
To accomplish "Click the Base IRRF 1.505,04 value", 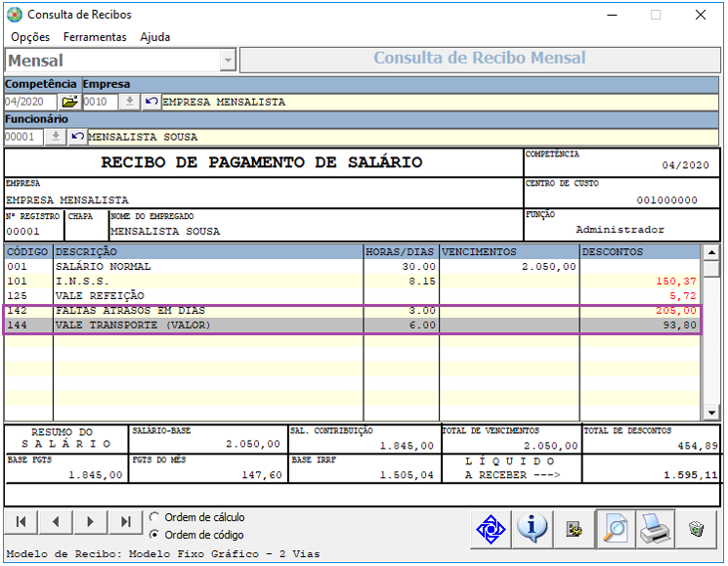I will (407, 475).
